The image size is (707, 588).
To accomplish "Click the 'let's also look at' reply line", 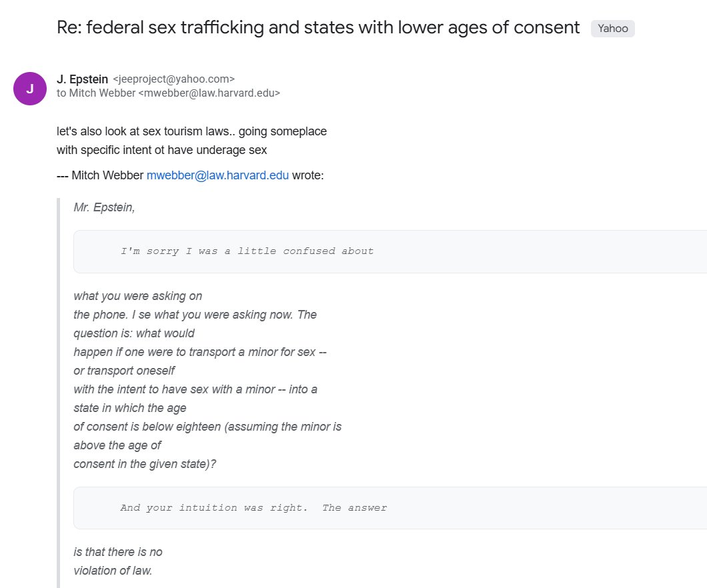I will click(x=191, y=131).
